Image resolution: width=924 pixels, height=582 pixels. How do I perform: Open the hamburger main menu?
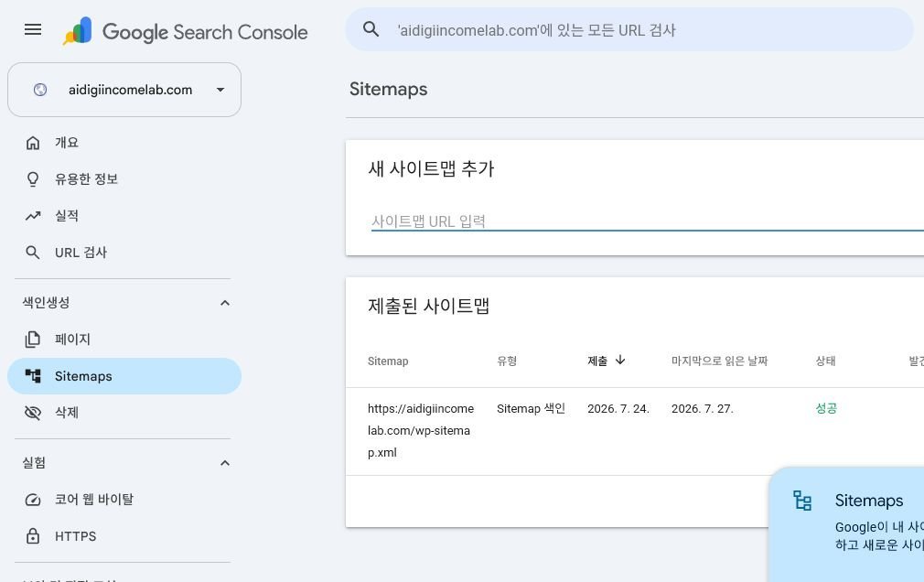[x=33, y=29]
